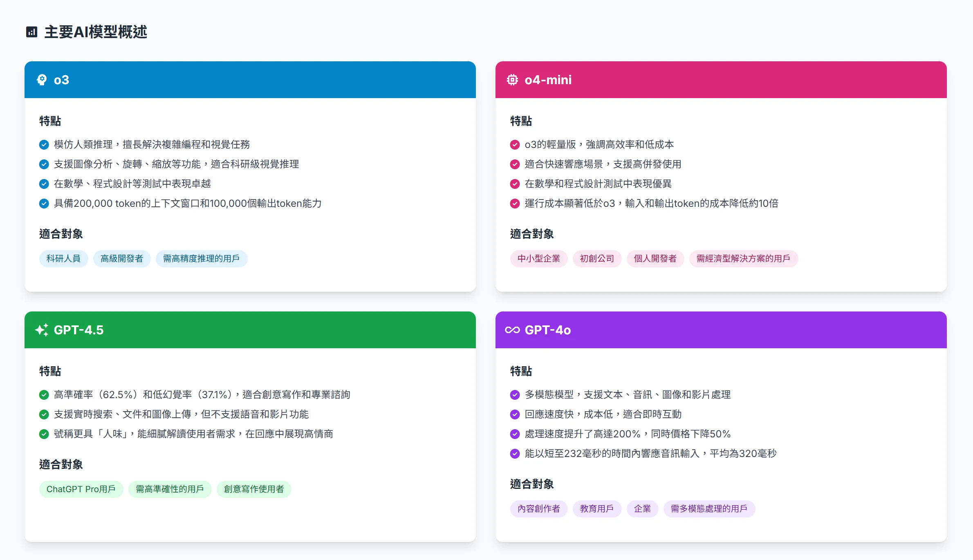Click the o4-mini card title
The width and height of the screenshot is (973, 560).
548,80
